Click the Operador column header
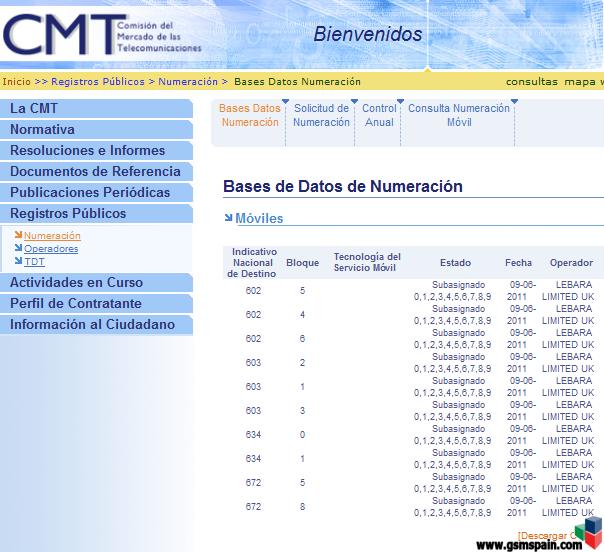 [571, 263]
